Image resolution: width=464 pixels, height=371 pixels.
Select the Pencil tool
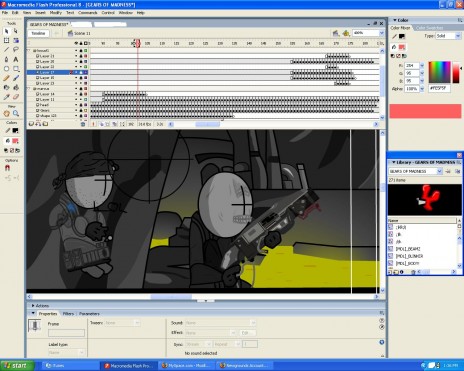point(6,78)
